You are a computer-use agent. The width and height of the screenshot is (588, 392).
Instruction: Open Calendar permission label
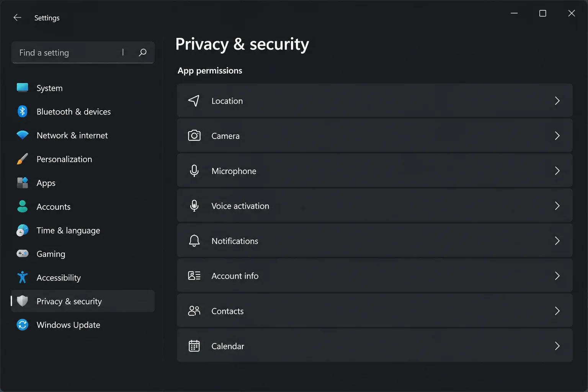[228, 346]
